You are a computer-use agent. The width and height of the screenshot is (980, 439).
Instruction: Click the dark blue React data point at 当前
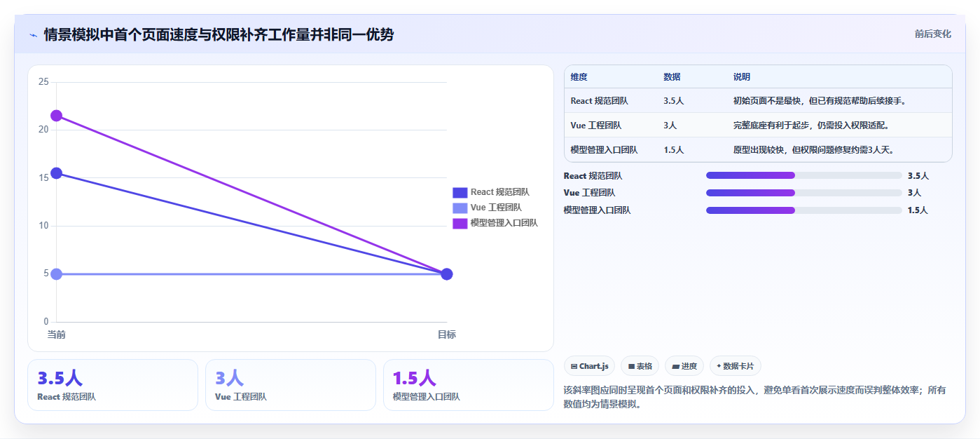57,173
